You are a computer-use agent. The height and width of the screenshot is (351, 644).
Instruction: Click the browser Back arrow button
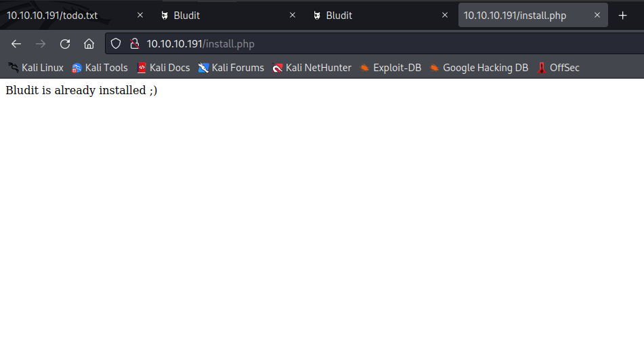coord(16,44)
